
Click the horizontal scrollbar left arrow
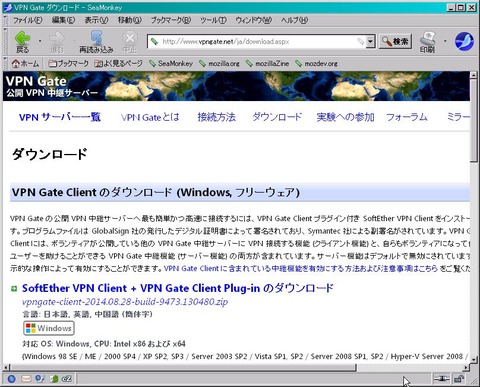[6, 368]
